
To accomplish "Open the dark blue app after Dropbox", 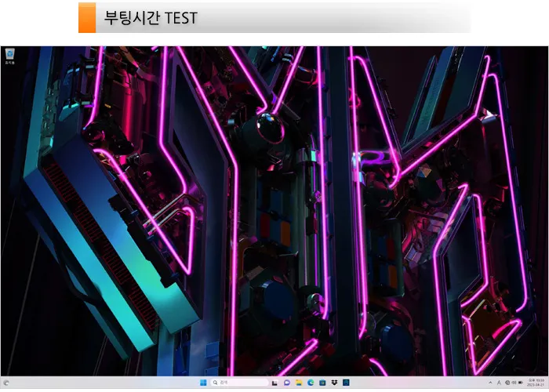I will [x=347, y=383].
